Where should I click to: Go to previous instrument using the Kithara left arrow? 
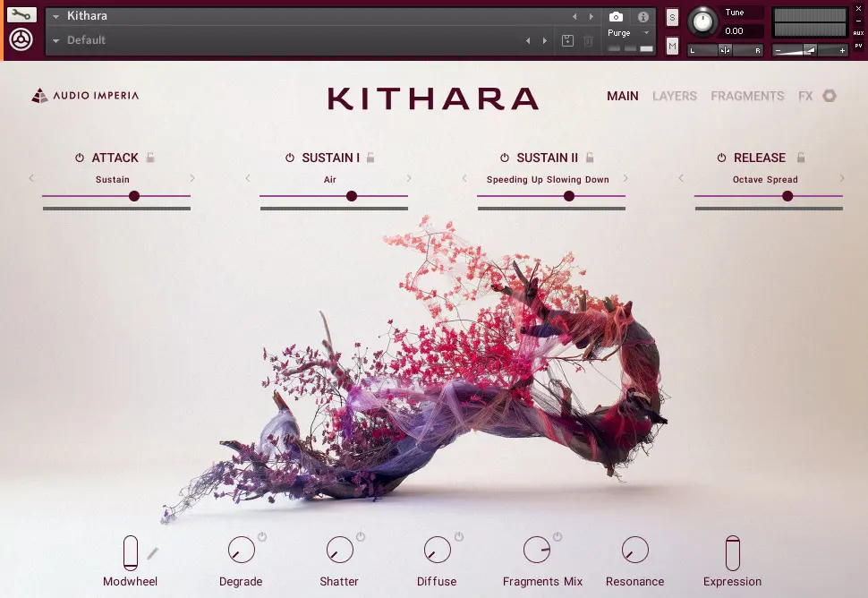pyautogui.click(x=574, y=17)
